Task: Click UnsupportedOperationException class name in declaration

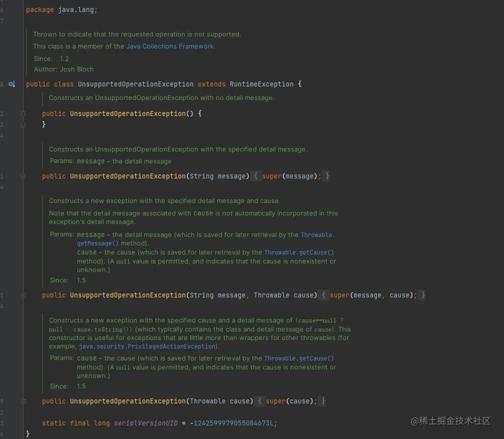Action: tap(136, 84)
